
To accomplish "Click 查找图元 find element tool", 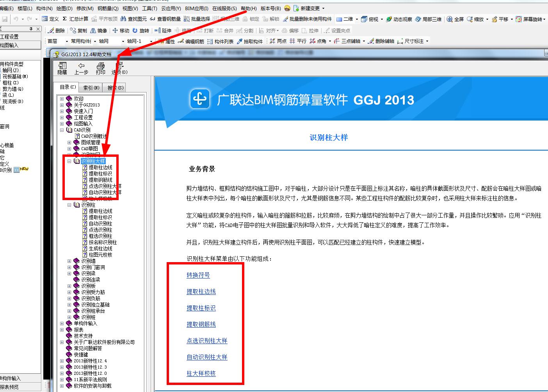I will (133, 19).
